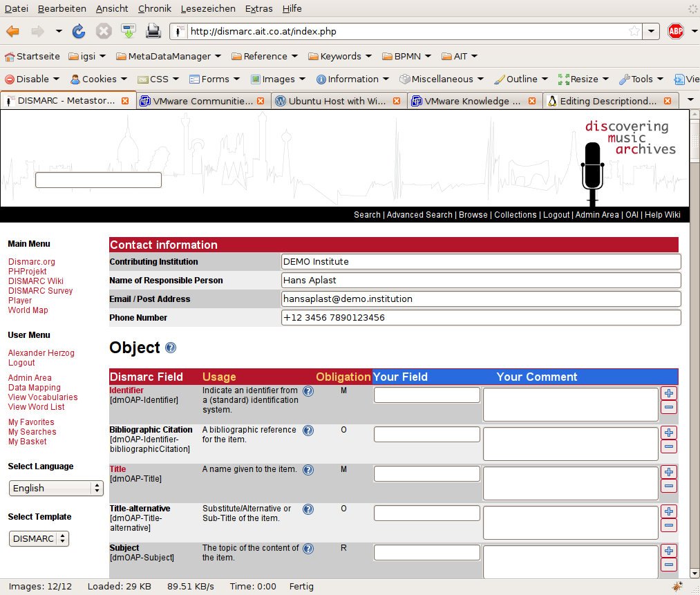
Task: Open the Tools web developer dropdown
Action: (641, 79)
